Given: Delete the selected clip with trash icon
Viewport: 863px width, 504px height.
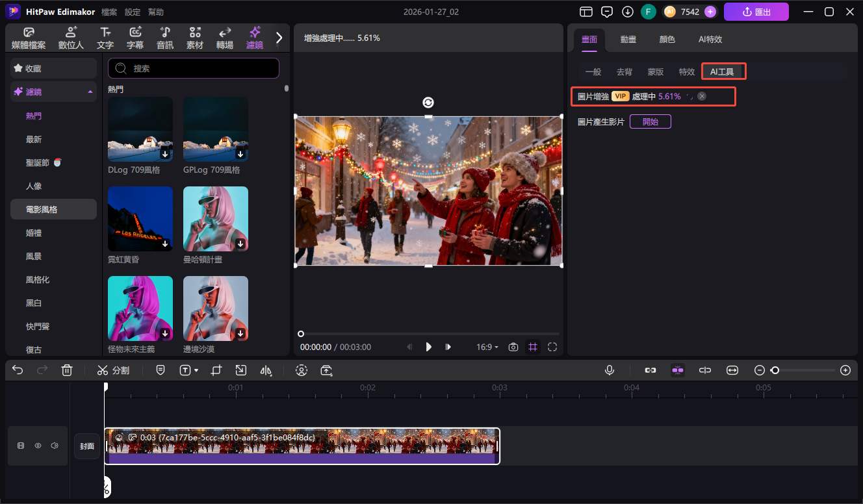Looking at the screenshot, I should [66, 370].
